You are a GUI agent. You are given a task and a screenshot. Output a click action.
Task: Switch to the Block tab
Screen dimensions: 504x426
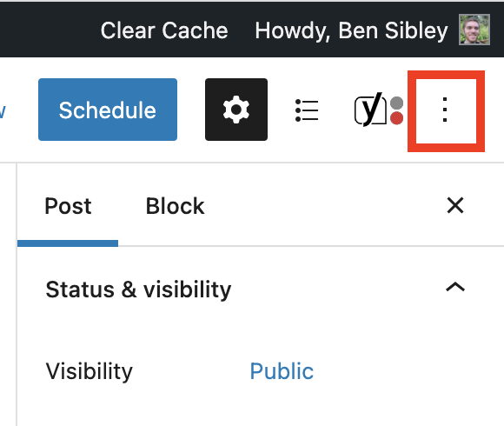(175, 206)
